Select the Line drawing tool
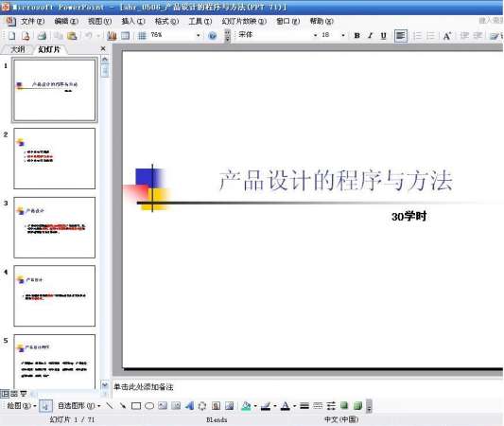Image resolution: width=504 pixels, height=426 pixels. point(110,405)
